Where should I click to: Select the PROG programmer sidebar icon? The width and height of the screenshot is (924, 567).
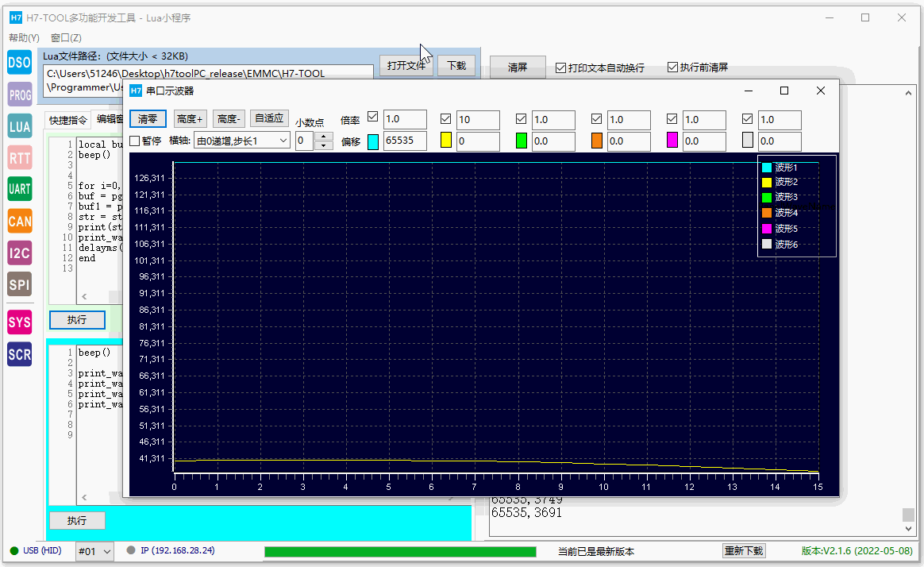click(19, 94)
